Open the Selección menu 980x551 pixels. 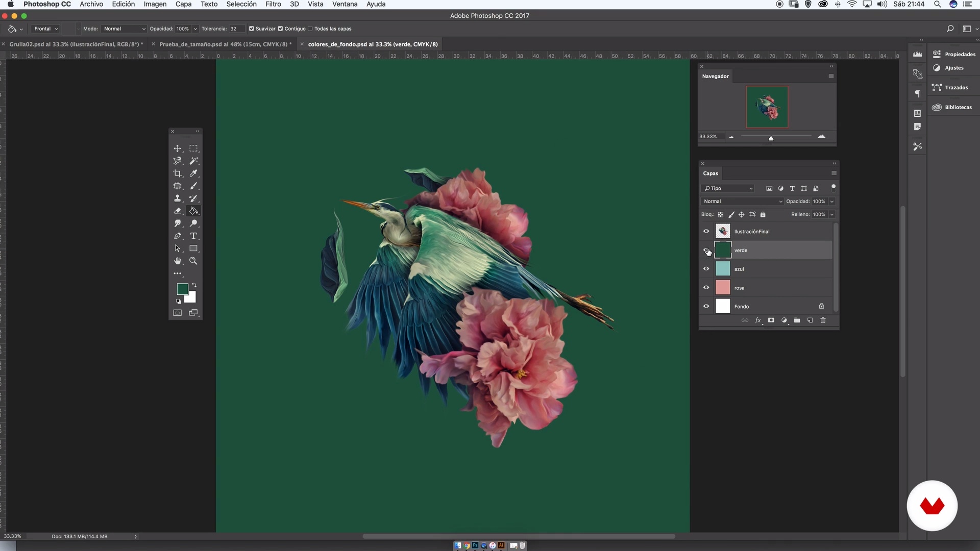click(241, 4)
